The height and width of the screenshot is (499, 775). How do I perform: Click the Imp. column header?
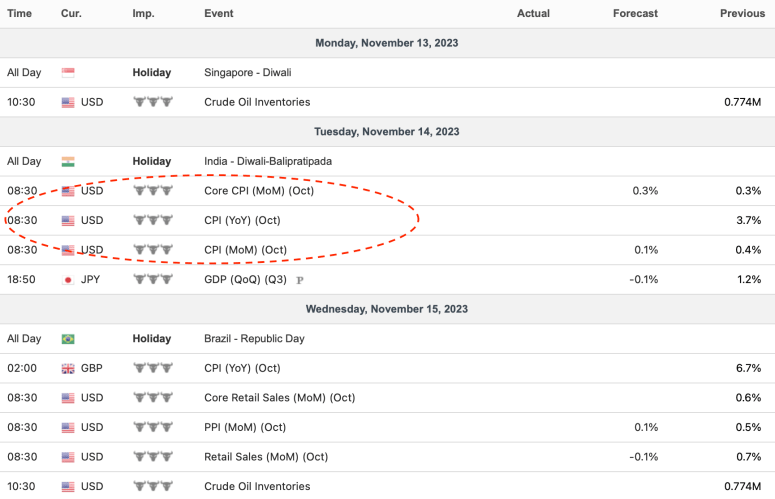point(143,13)
